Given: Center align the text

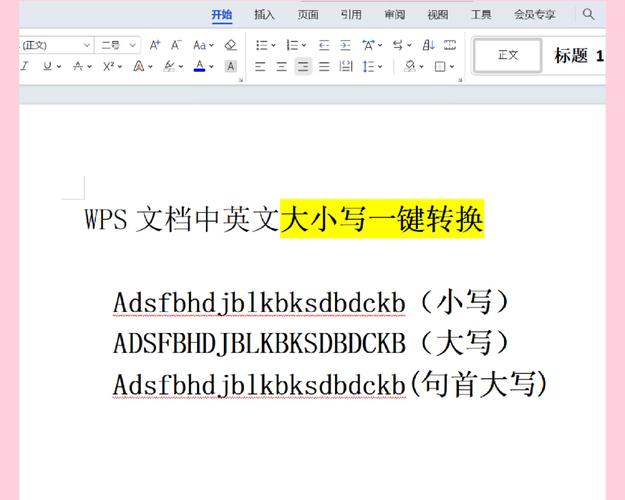Looking at the screenshot, I should (282, 66).
